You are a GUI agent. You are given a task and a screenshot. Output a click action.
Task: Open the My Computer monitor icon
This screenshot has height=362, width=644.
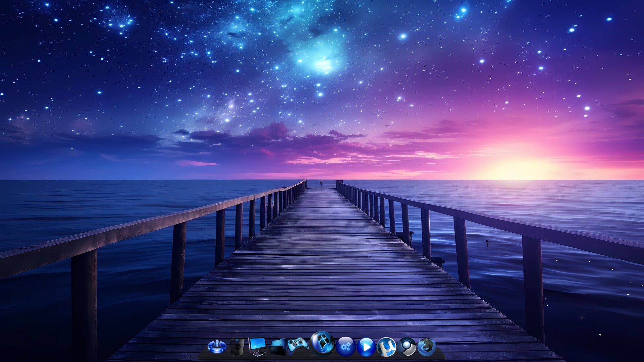pos(257,346)
